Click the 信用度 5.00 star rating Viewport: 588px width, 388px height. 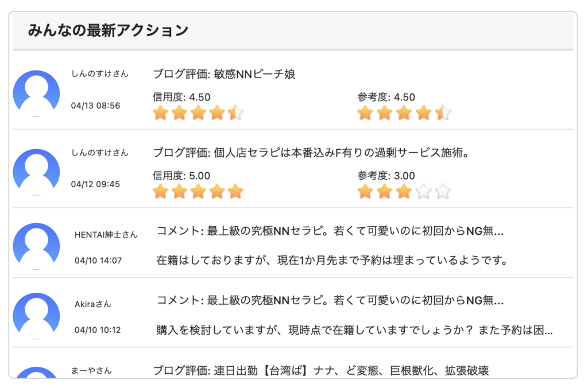coord(198,192)
